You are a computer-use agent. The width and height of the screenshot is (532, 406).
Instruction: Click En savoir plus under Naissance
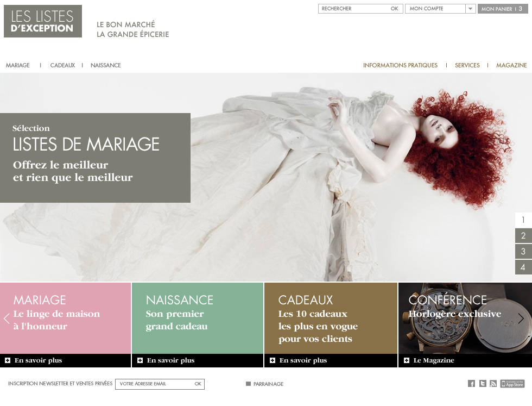(x=170, y=360)
